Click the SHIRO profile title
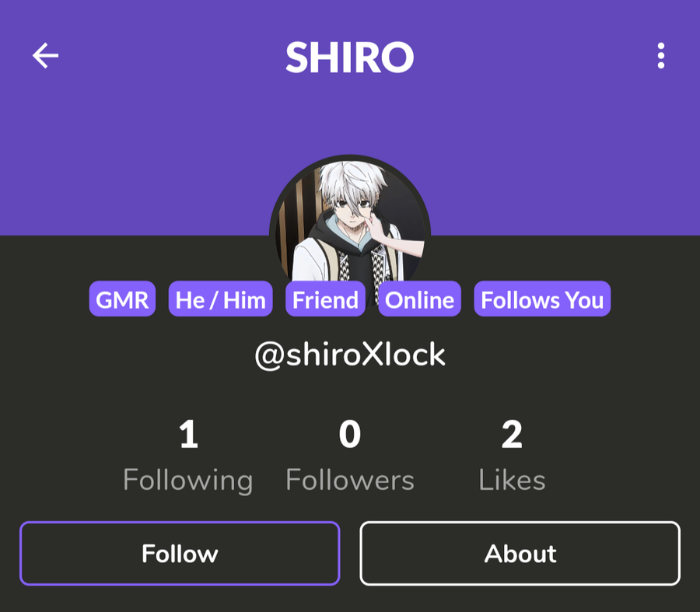The width and height of the screenshot is (700, 612). pyautogui.click(x=350, y=57)
